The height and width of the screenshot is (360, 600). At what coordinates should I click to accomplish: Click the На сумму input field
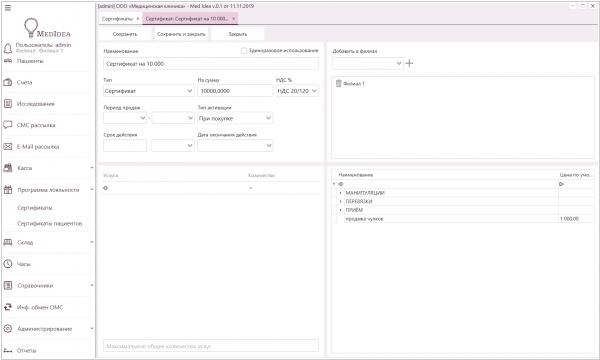[235, 91]
